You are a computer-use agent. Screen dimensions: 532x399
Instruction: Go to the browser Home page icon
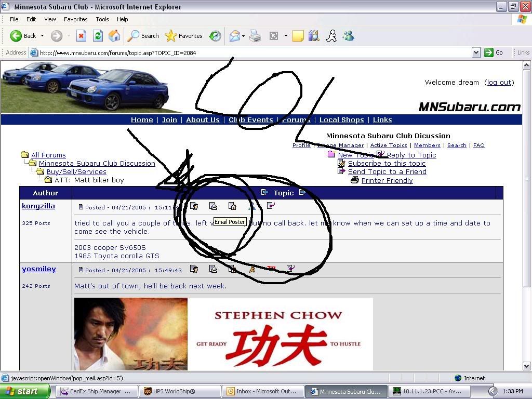point(114,36)
